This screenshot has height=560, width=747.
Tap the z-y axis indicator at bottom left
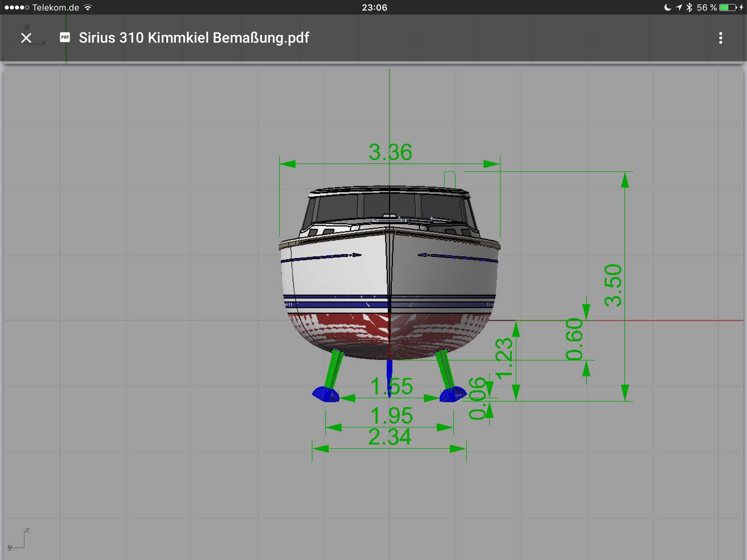[x=18, y=539]
